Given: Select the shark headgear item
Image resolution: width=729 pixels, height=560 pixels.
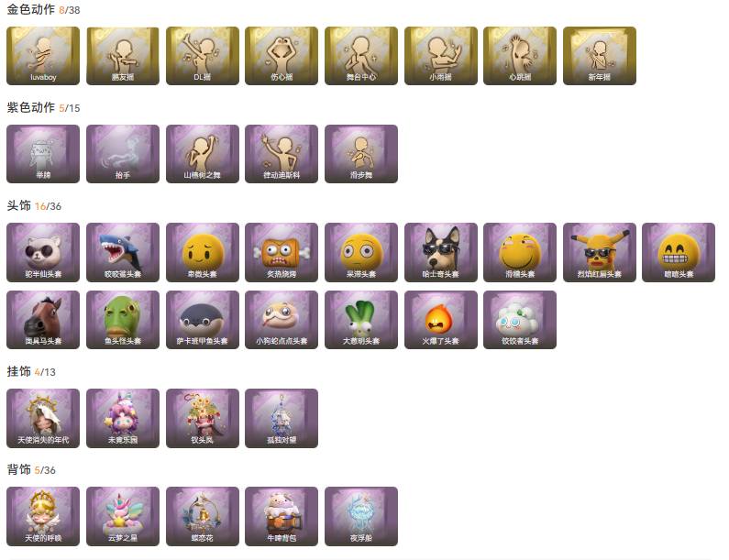Looking at the screenshot, I should (123, 252).
